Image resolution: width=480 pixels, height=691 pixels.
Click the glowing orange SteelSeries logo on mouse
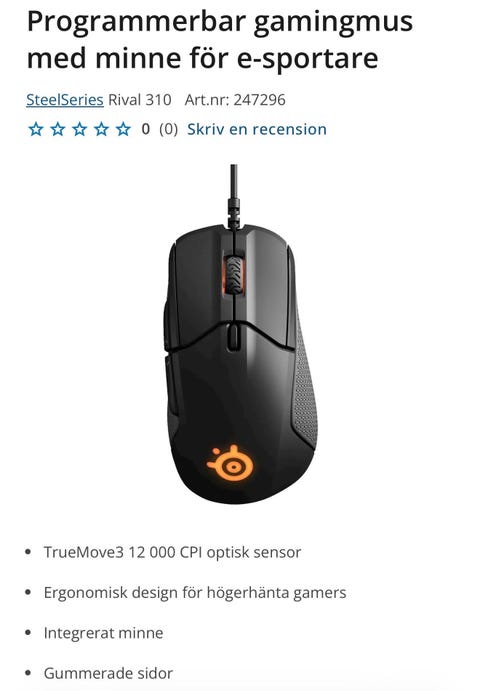(230, 464)
